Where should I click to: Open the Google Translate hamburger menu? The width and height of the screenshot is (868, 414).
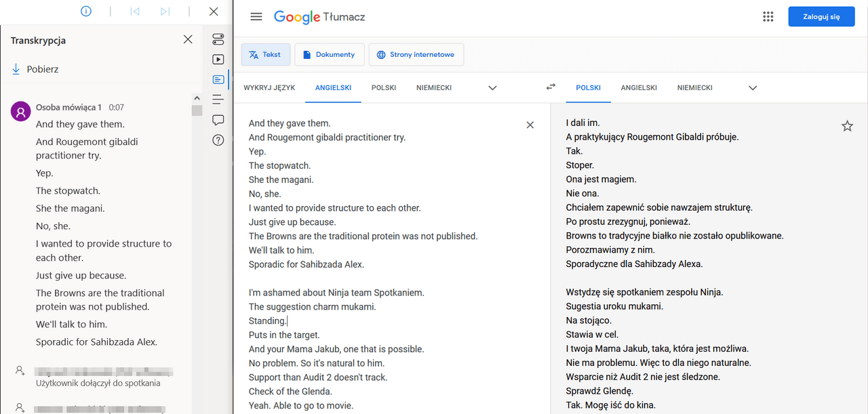point(256,17)
